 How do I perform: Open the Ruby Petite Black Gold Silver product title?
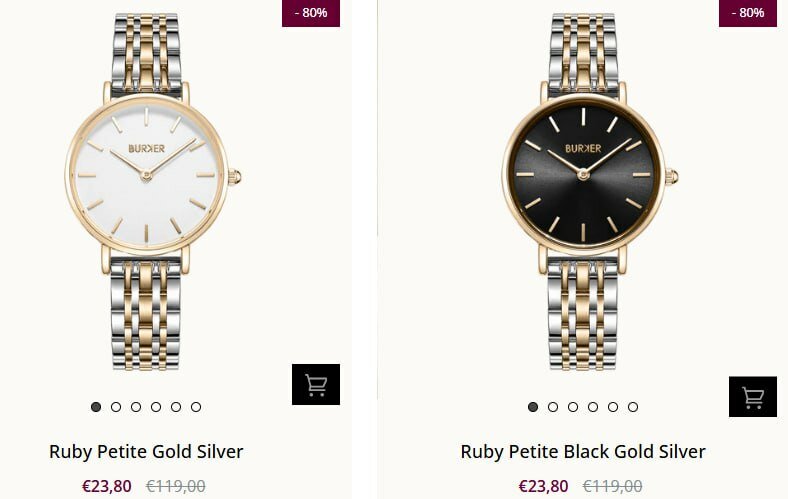(583, 452)
